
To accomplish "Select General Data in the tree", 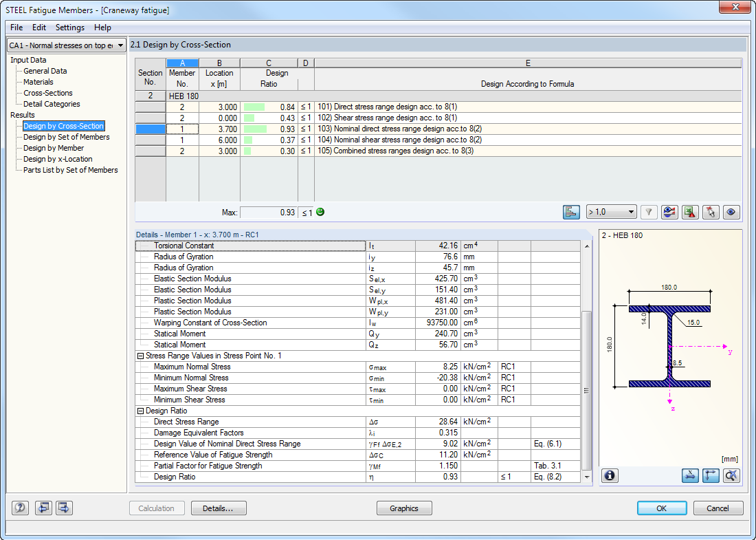I will (45, 71).
